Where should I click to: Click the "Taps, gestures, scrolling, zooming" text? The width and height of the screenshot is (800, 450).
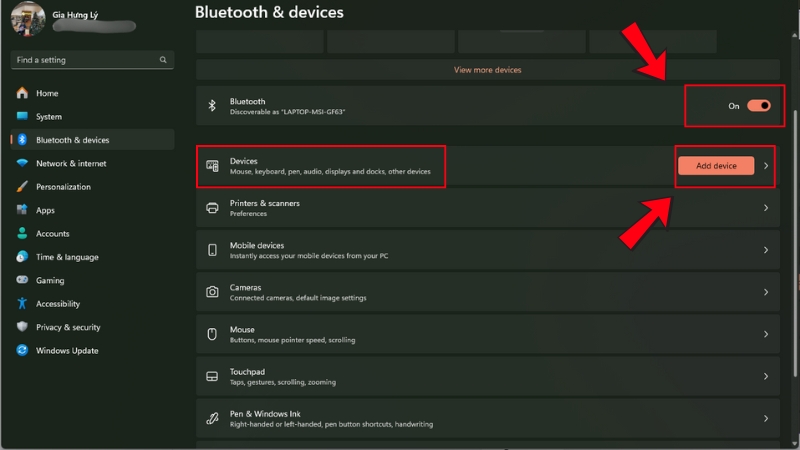click(x=283, y=382)
